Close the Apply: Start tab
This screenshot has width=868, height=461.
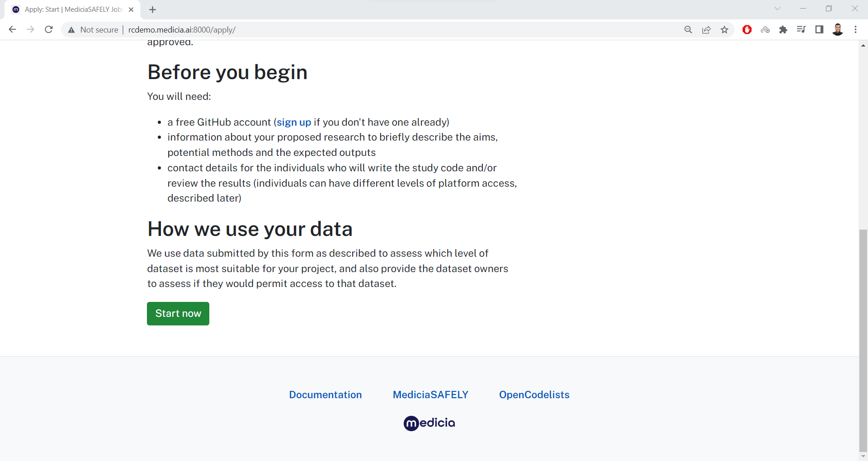click(131, 9)
